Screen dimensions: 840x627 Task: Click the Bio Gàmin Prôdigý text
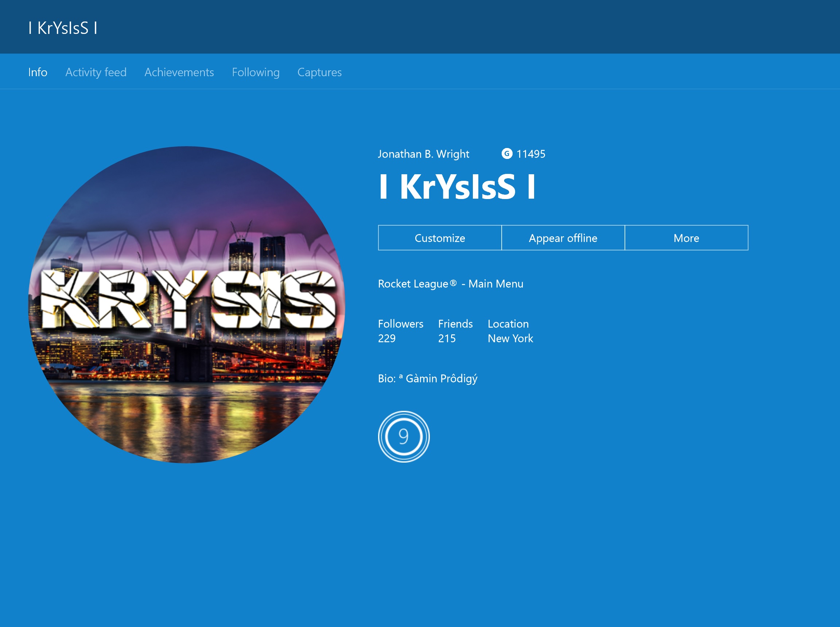427,379
